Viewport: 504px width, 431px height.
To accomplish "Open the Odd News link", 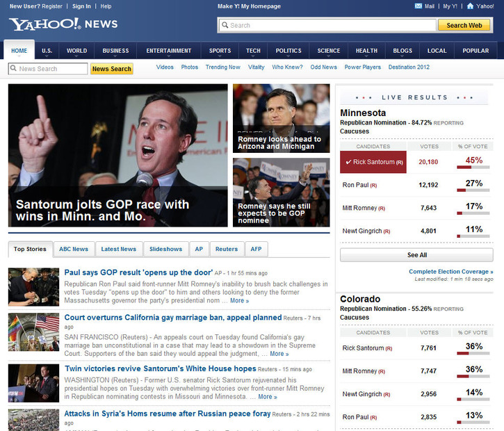I will 324,67.
